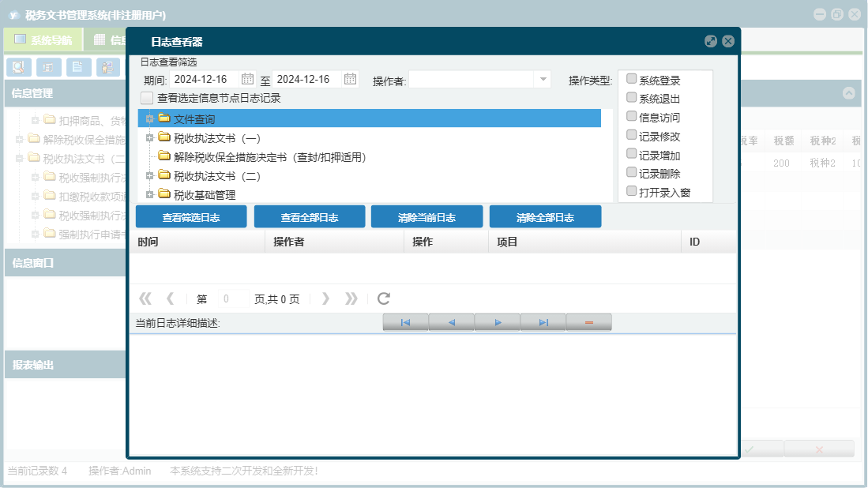The height and width of the screenshot is (488, 868).
Task: Check the 记录修改 operation type
Action: [x=631, y=135]
